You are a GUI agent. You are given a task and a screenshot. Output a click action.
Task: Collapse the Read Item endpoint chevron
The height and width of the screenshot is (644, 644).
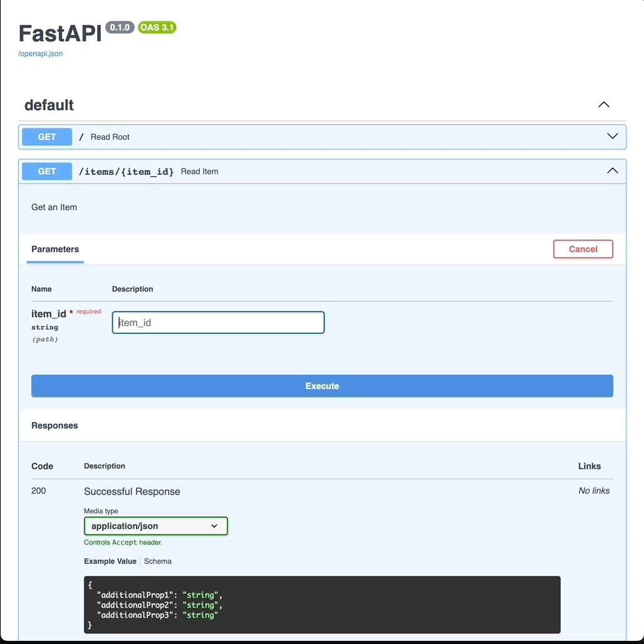(612, 171)
